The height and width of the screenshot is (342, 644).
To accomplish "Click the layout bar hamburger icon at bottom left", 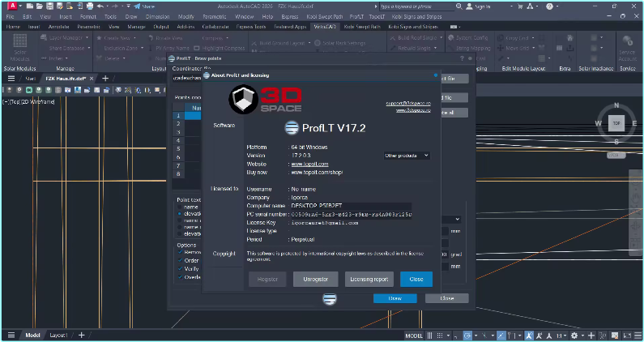I will (11, 335).
